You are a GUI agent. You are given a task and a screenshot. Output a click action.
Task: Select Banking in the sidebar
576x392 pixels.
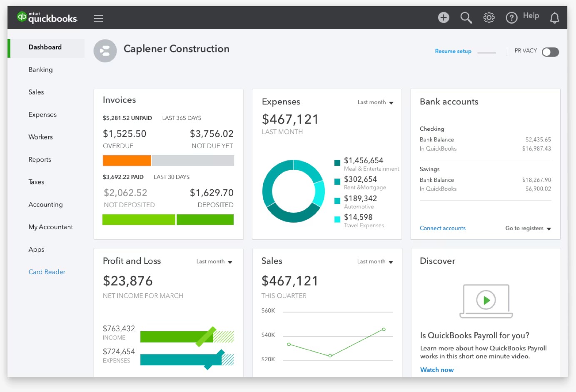tap(40, 69)
